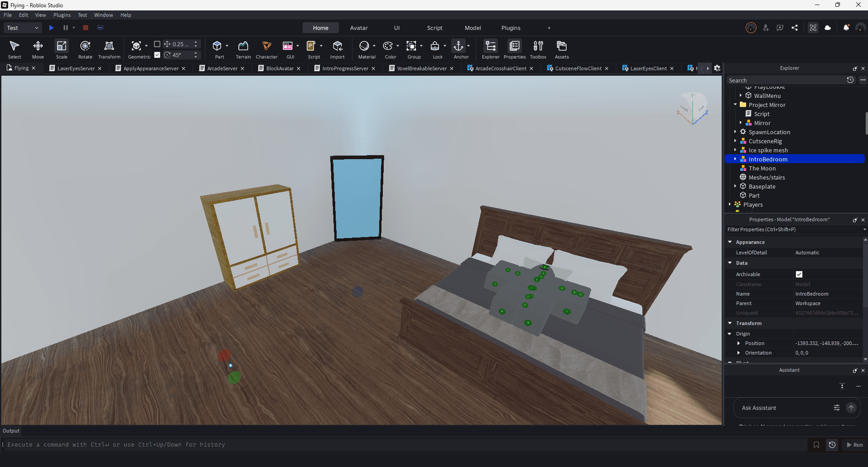Screen dimensions: 868x467
Task: Disable the 45° rotate snap checkbox
Action: 157,56
